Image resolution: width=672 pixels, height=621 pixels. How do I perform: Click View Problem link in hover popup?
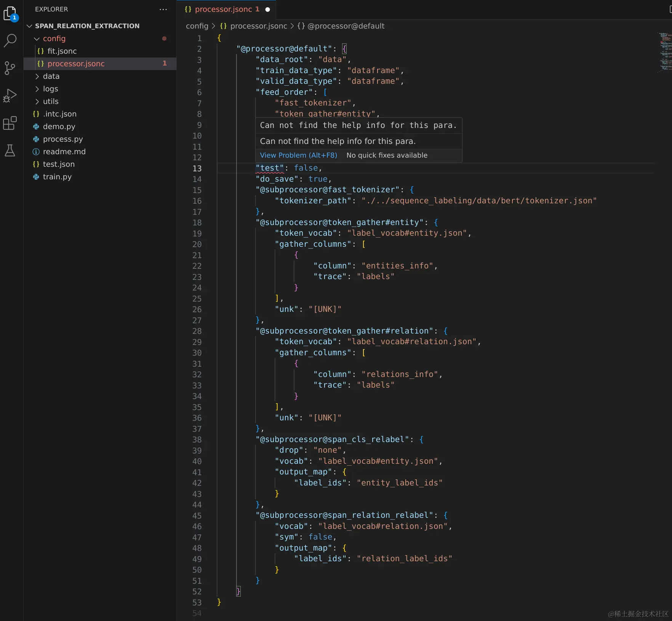[x=298, y=155]
